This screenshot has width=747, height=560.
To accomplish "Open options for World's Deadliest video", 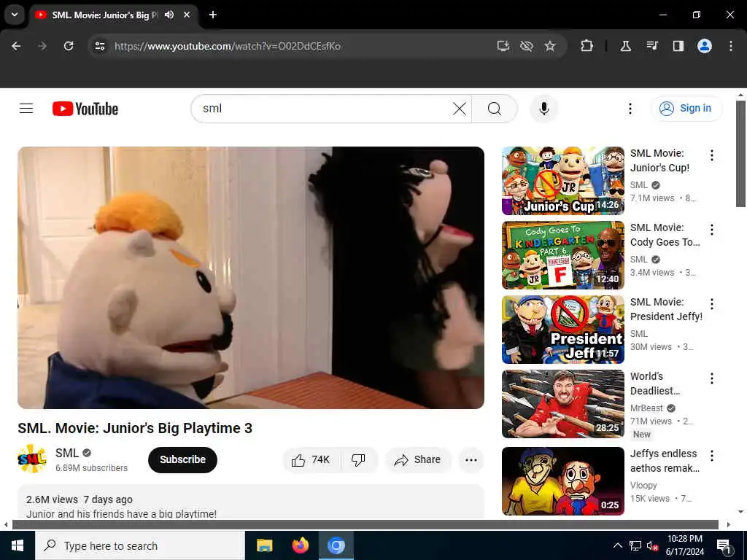I will (711, 378).
